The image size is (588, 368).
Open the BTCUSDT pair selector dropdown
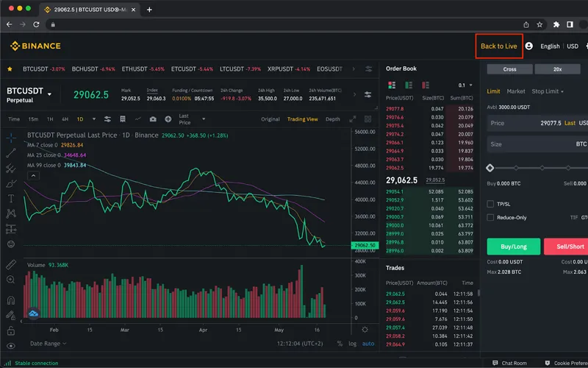pyautogui.click(x=49, y=94)
